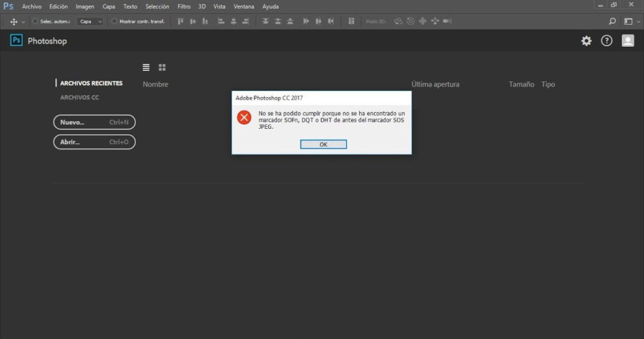644x339 pixels.
Task: Click OK in the error dialog
Action: coord(323,144)
